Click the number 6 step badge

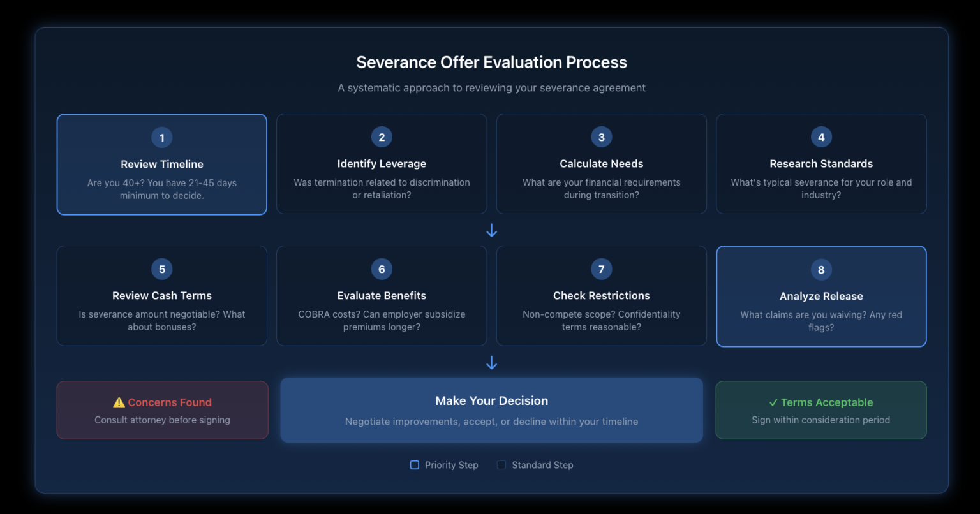point(382,269)
